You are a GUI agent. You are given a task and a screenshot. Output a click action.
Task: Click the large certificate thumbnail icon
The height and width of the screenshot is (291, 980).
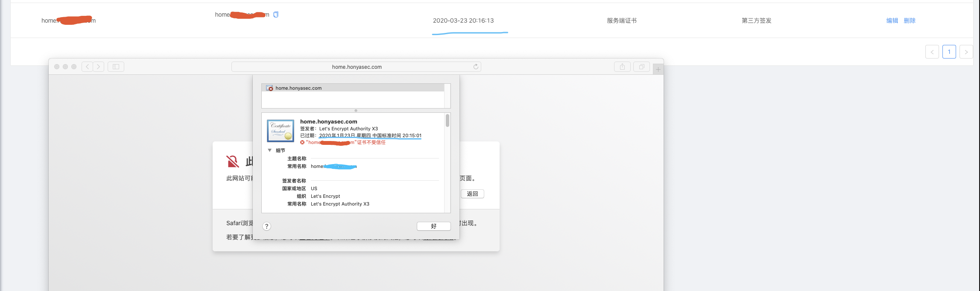point(281,131)
